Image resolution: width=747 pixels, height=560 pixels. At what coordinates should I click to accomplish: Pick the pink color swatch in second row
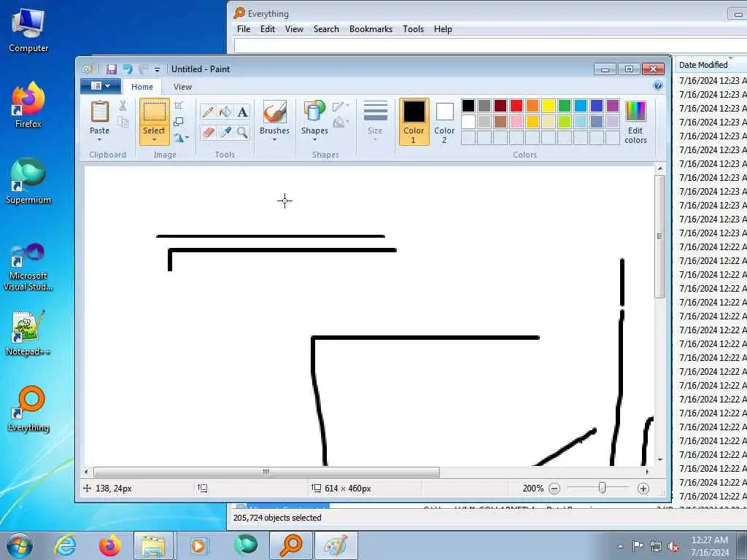[516, 122]
